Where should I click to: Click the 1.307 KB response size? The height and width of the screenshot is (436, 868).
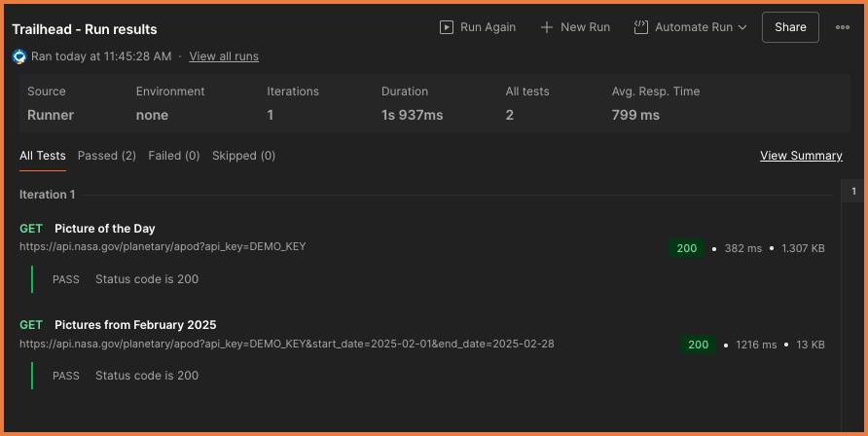pos(803,248)
